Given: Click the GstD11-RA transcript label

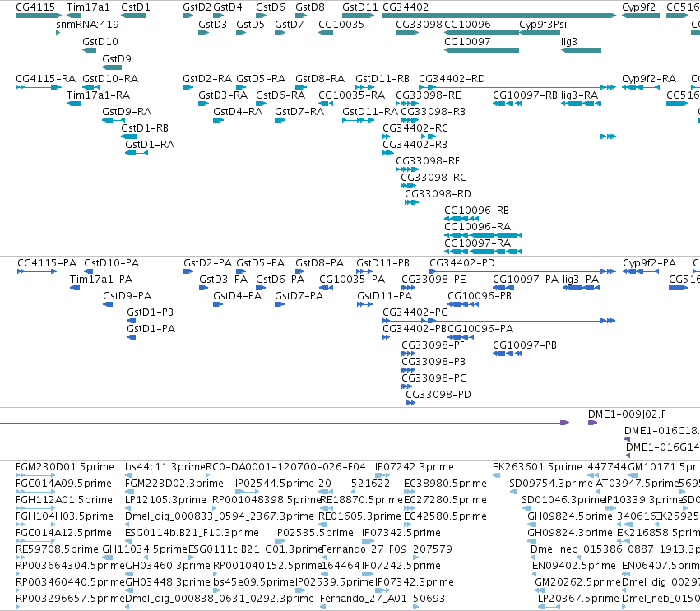Looking at the screenshot, I should pos(370,112).
